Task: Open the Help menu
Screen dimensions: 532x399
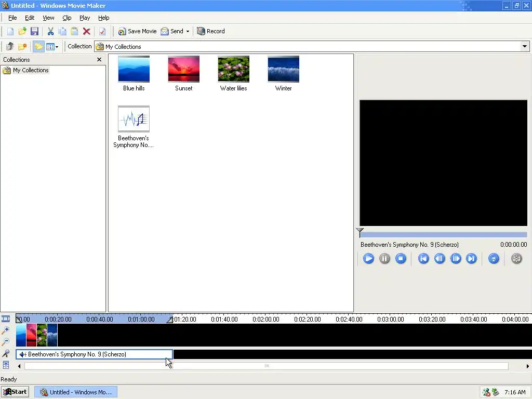Action: (103, 18)
